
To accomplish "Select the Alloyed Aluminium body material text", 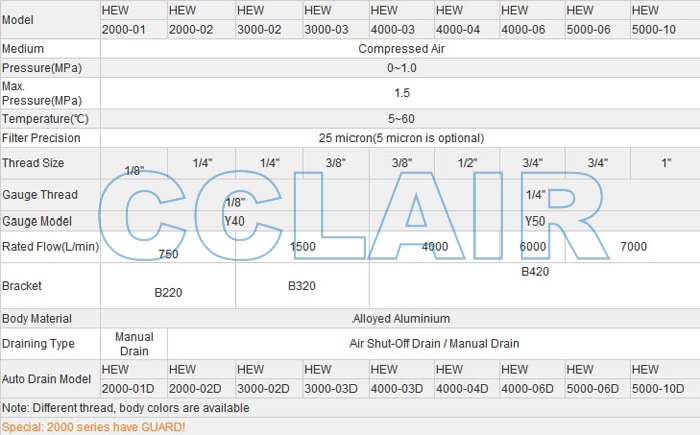I will 400,319.
